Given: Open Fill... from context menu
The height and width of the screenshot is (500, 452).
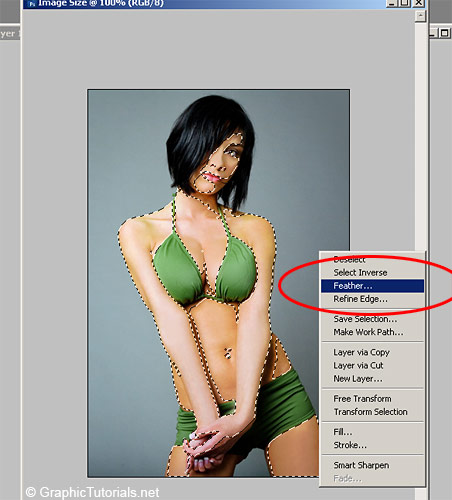Looking at the screenshot, I should pyautogui.click(x=372, y=432).
